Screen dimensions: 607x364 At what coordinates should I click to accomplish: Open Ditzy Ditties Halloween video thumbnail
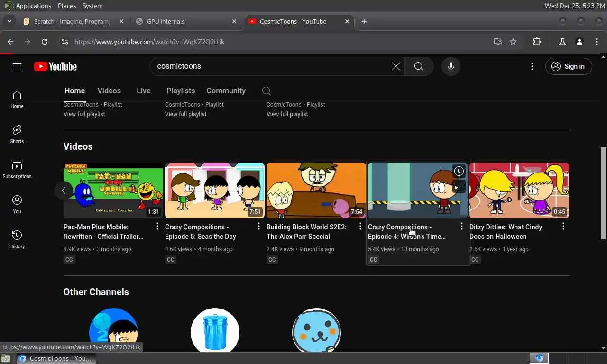tap(519, 191)
